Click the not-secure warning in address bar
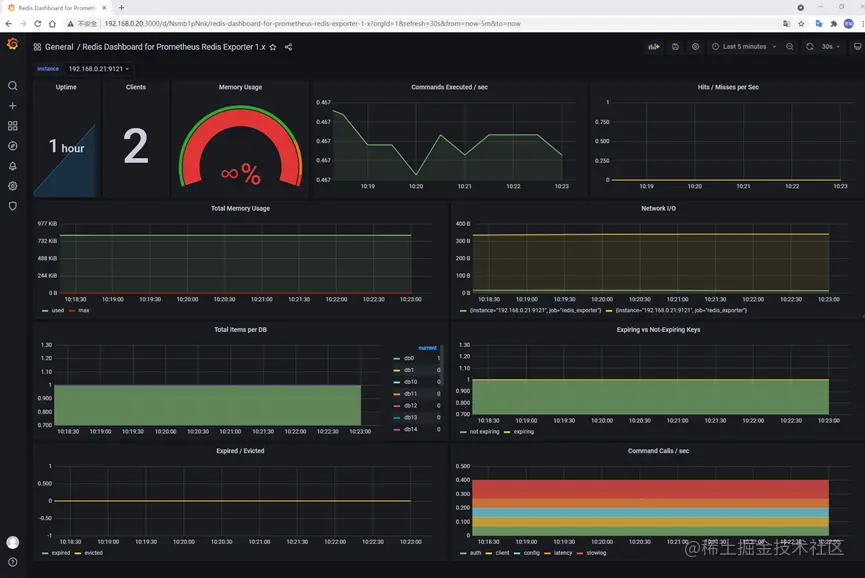865x578 pixels. 82,24
